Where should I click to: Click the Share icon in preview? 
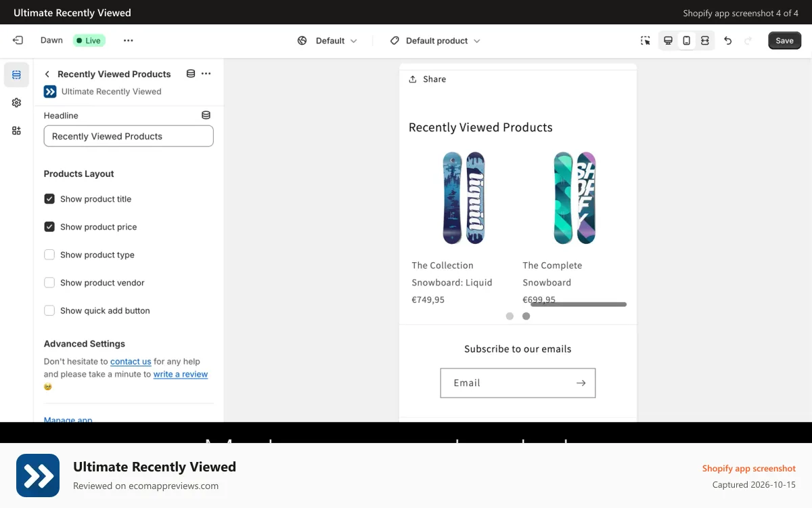click(413, 79)
